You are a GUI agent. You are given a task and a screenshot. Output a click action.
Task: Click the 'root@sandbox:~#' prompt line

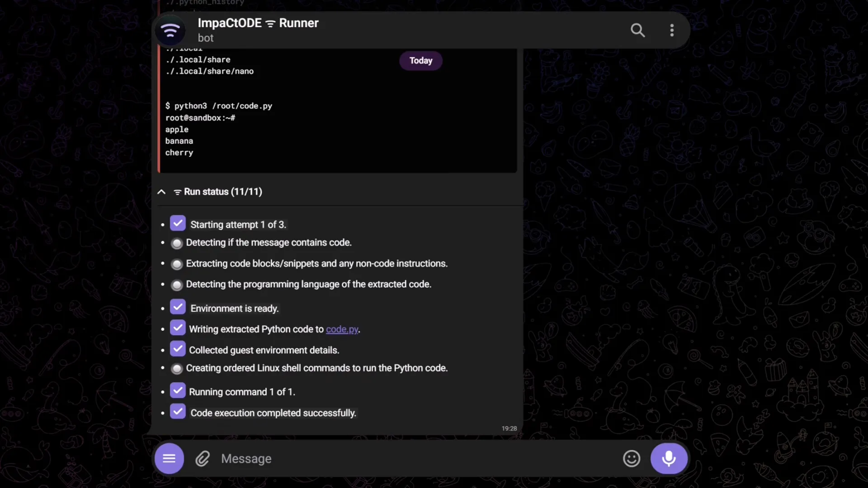pos(200,117)
